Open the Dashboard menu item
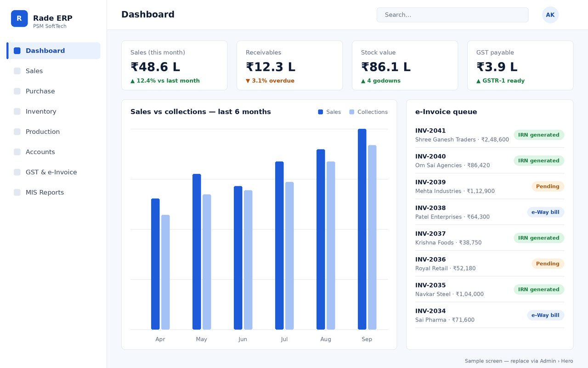588x368 pixels. (53, 51)
